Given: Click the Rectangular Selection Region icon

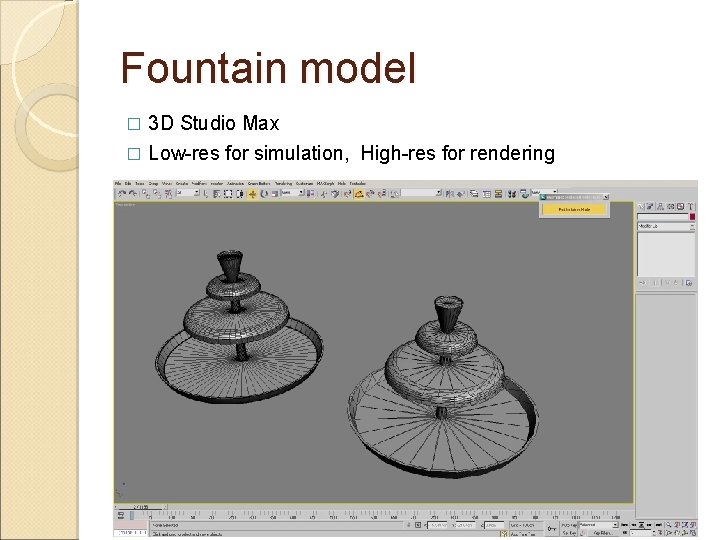Looking at the screenshot, I should (x=228, y=194).
